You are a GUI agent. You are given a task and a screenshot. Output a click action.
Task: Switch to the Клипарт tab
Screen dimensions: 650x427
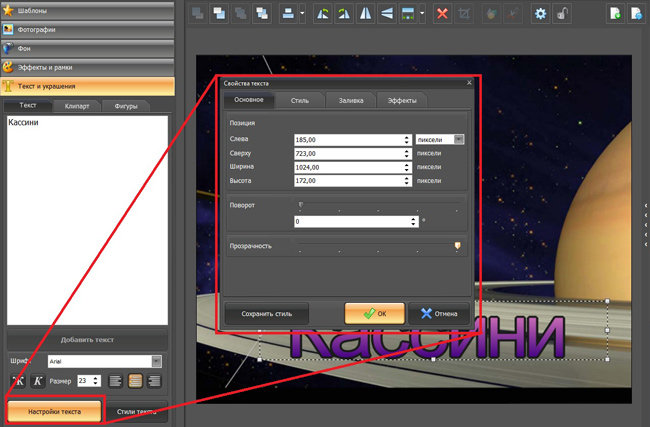(x=77, y=106)
